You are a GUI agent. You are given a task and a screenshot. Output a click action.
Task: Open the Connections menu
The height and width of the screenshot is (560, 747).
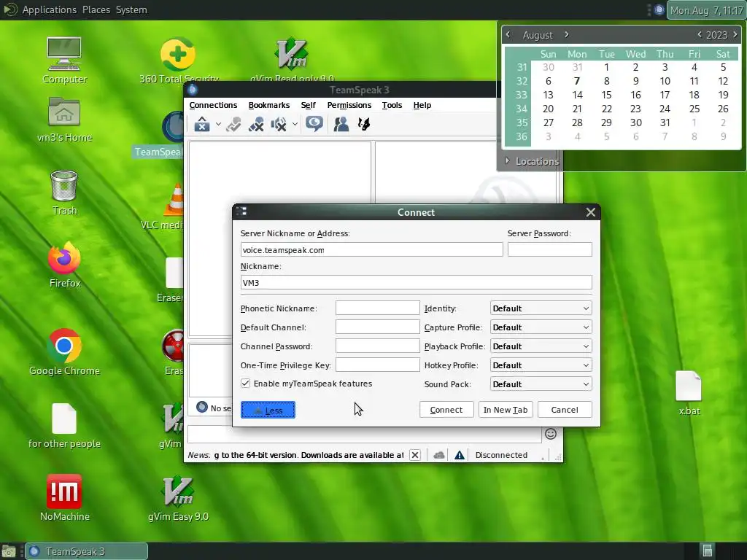pyautogui.click(x=213, y=105)
